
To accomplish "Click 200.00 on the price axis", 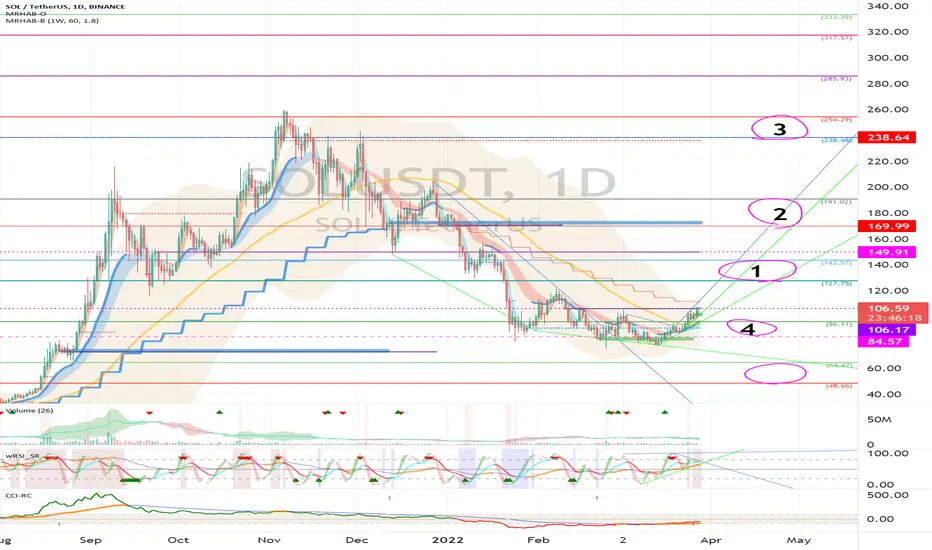I will point(888,187).
